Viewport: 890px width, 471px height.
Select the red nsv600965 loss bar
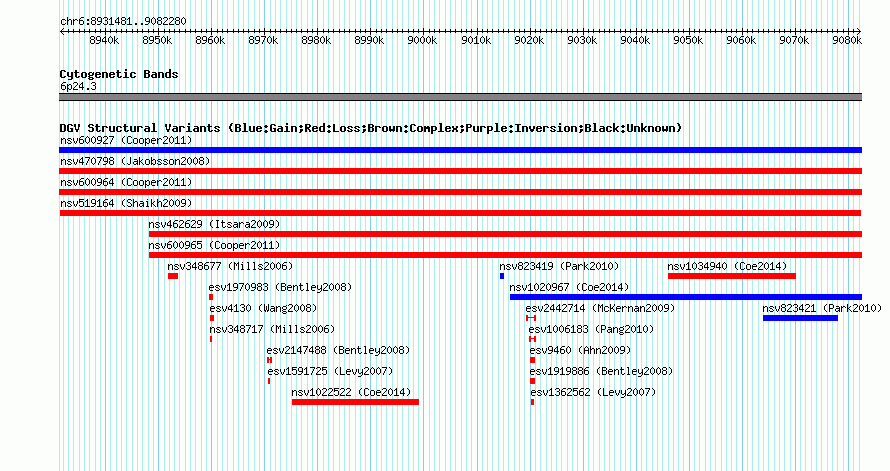(x=505, y=255)
